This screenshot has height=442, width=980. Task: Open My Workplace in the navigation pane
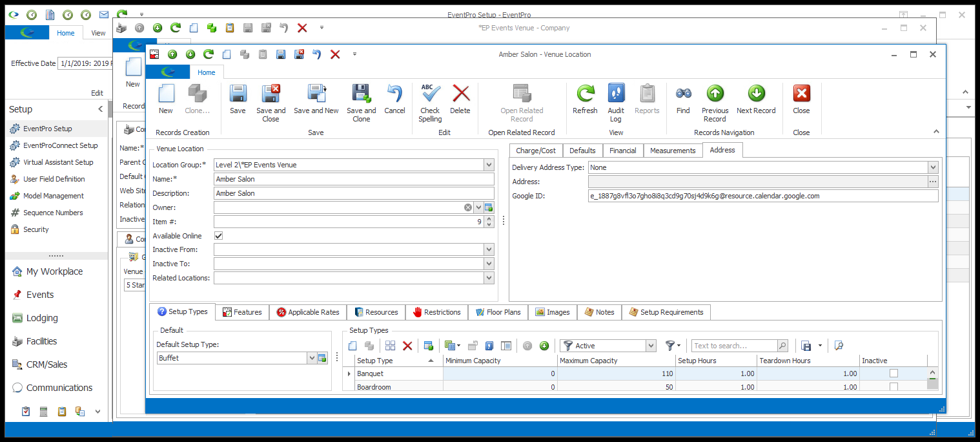pos(54,271)
